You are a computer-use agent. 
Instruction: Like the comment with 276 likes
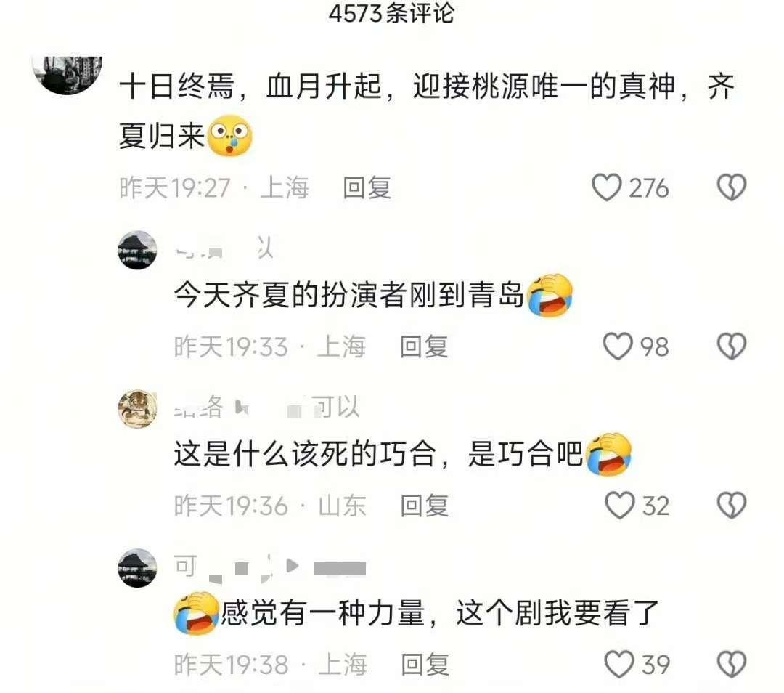click(x=606, y=187)
